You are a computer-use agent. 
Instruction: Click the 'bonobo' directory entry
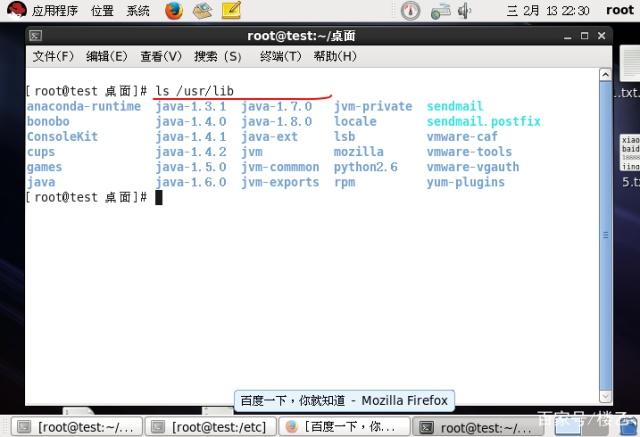(x=48, y=121)
